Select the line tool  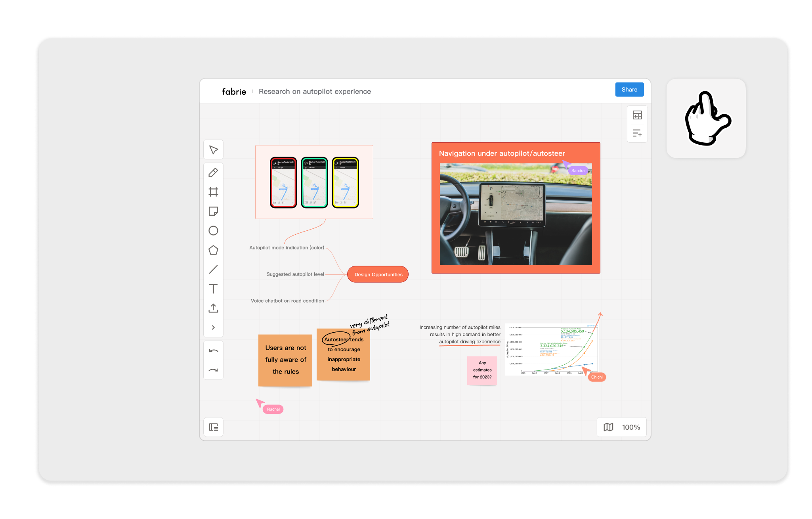(213, 270)
